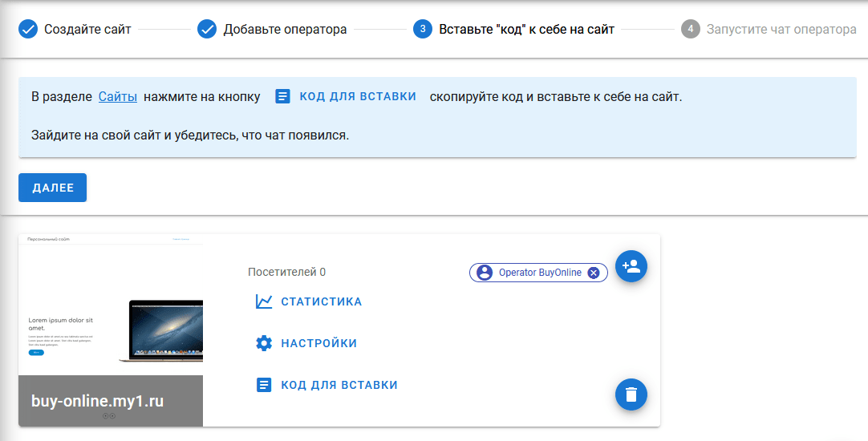Open НАСТРОЙКИ text label for the site
The width and height of the screenshot is (868, 441).
pos(318,343)
